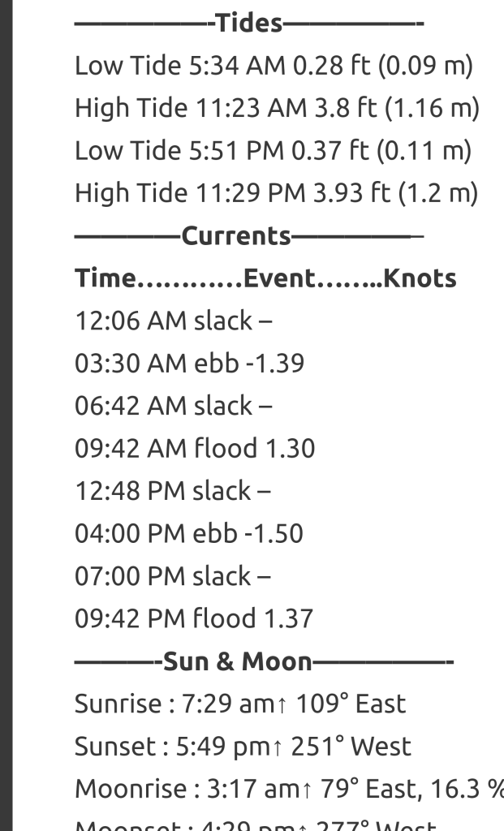The width and height of the screenshot is (504, 831).
Task: Click the Sunset 5:49 pm line
Action: pos(243,747)
